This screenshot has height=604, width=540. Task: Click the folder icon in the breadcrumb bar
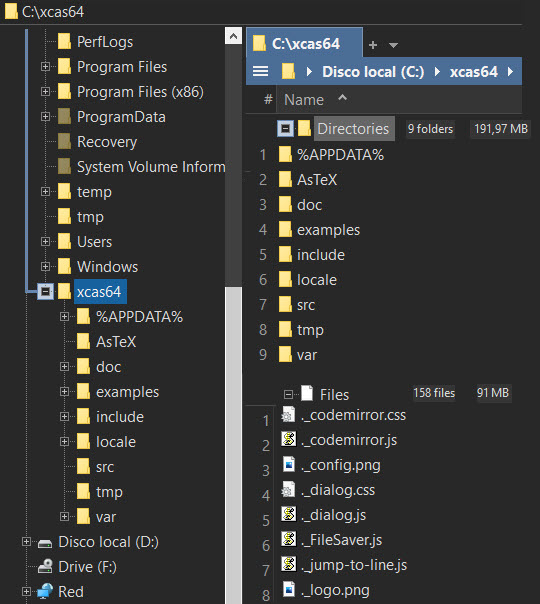(x=288, y=71)
